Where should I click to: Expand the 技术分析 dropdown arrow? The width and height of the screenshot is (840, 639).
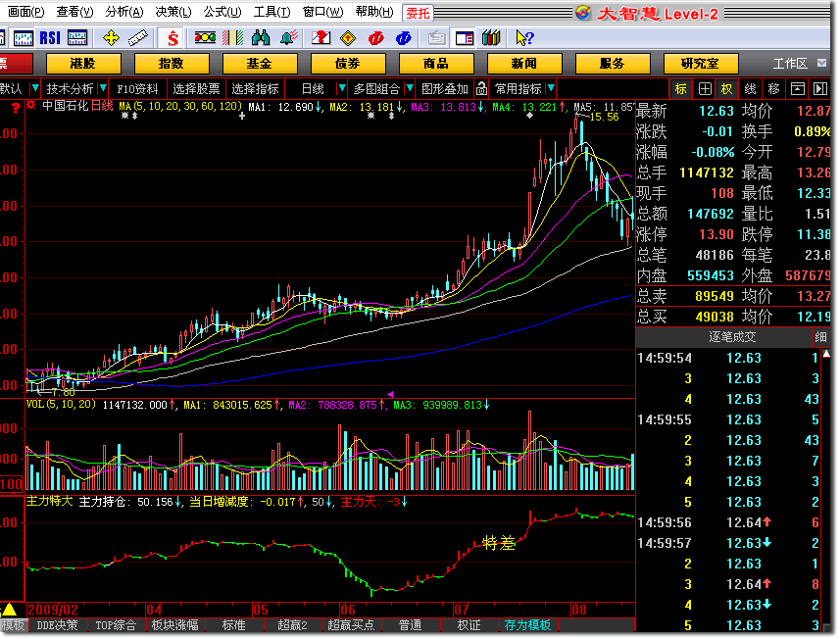[103, 88]
